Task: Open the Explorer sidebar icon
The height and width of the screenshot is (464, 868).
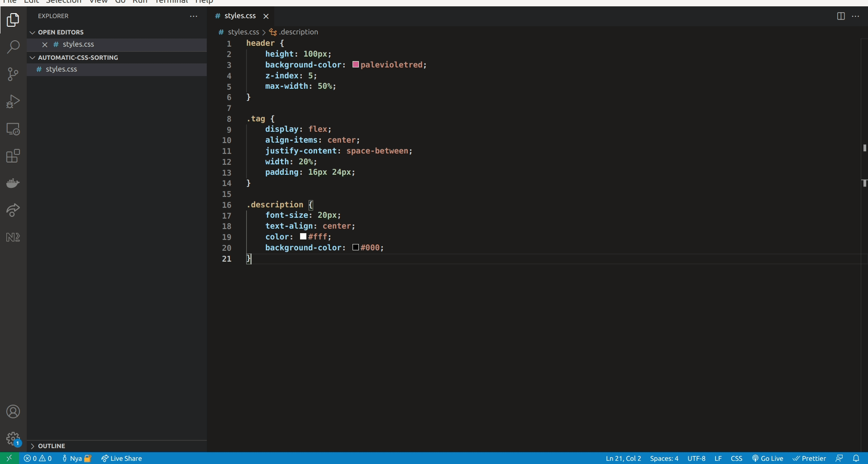Action: [13, 20]
